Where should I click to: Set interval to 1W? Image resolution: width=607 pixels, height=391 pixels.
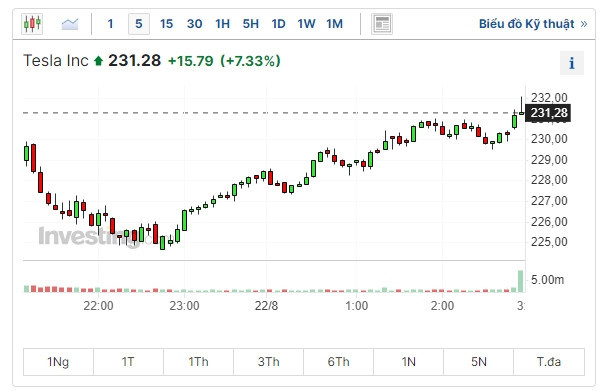(306, 24)
